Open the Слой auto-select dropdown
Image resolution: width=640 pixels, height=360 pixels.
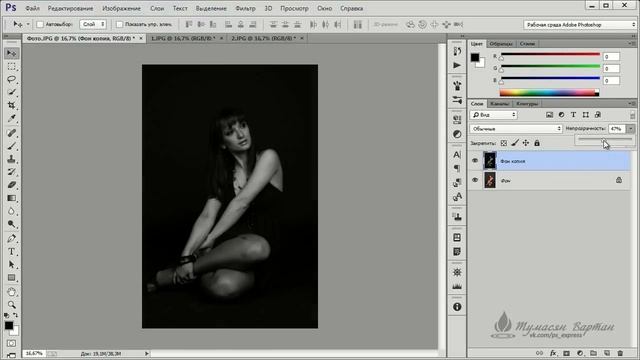click(93, 24)
